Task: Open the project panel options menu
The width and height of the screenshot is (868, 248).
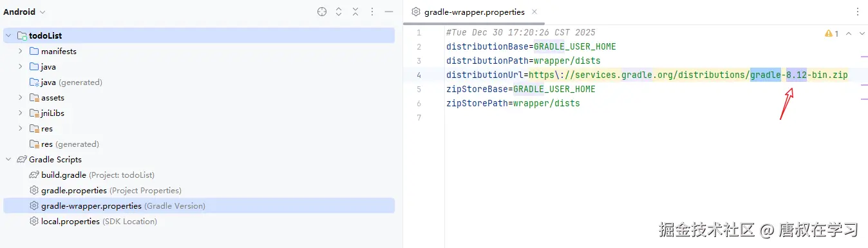Action: coord(372,12)
